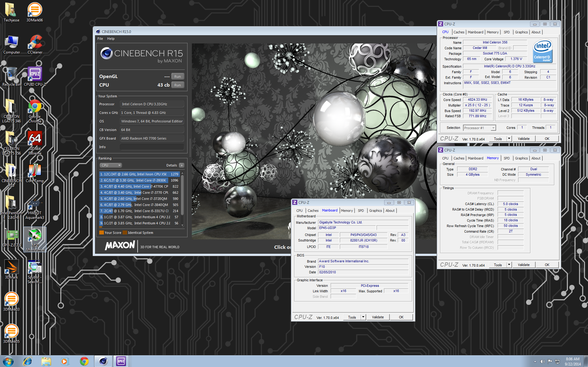This screenshot has width=588, height=367.
Task: Open the File menu in Cinebench
Action: (100, 39)
